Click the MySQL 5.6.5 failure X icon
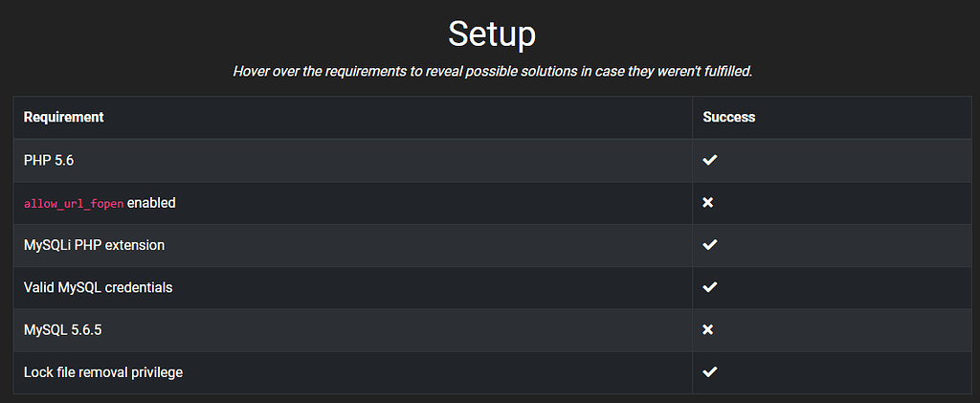Viewport: 980px width, 403px height. coord(708,329)
